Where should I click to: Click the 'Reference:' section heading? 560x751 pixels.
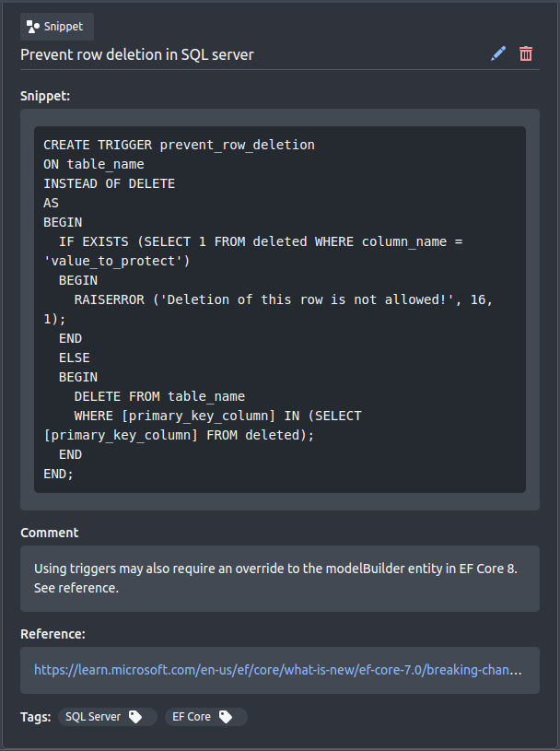point(52,634)
